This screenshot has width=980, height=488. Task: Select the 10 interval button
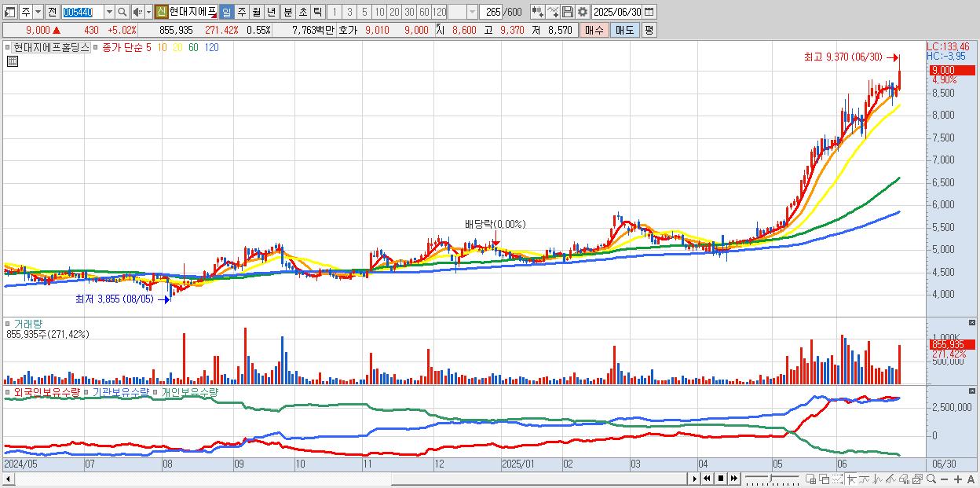[x=379, y=12]
